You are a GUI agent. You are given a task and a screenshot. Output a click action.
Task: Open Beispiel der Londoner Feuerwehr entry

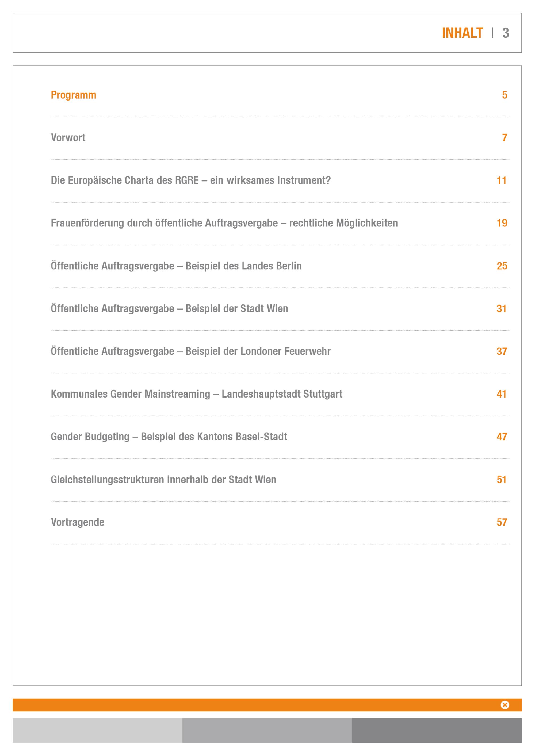(x=190, y=351)
